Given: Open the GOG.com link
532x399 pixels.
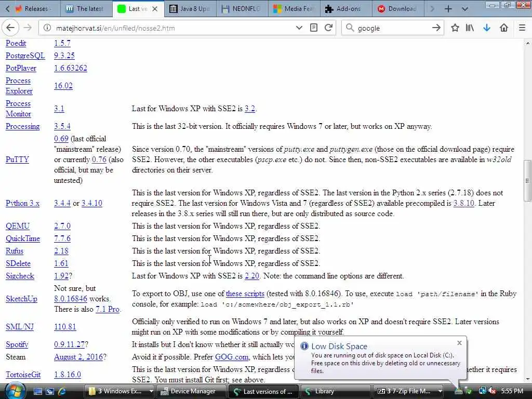Looking at the screenshot, I should click(x=232, y=356).
